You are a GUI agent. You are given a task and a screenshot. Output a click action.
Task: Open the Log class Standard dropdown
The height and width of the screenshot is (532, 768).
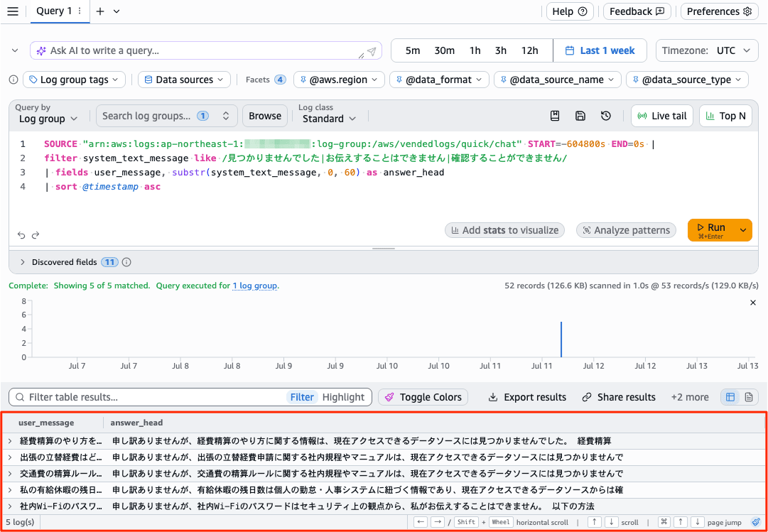point(329,119)
